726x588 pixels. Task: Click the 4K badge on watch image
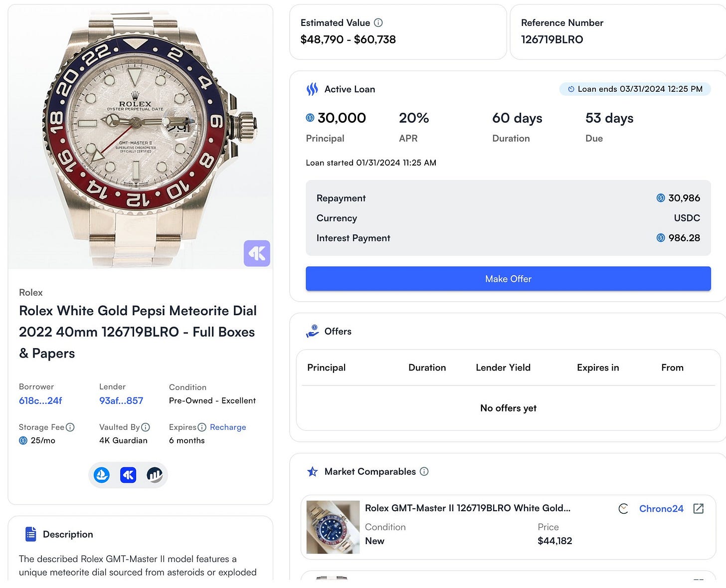pyautogui.click(x=257, y=253)
